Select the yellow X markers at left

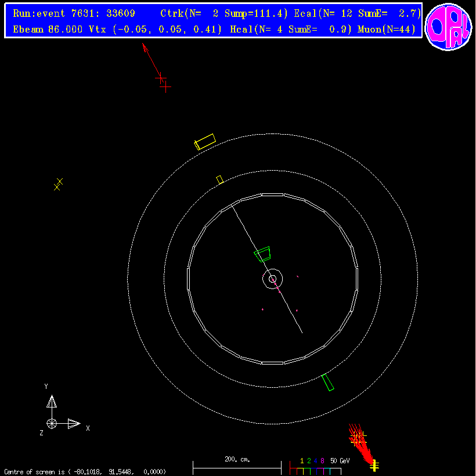click(58, 185)
